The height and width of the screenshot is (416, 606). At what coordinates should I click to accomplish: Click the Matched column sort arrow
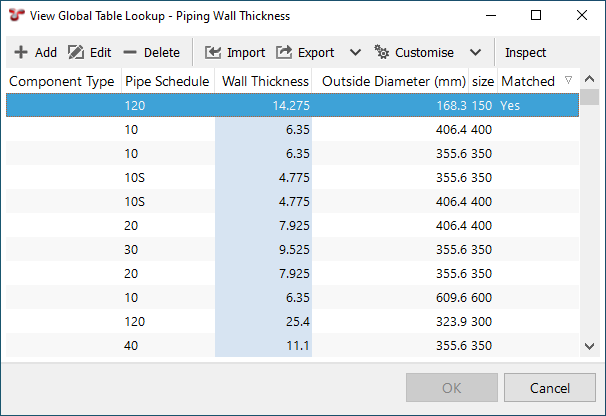[568, 80]
